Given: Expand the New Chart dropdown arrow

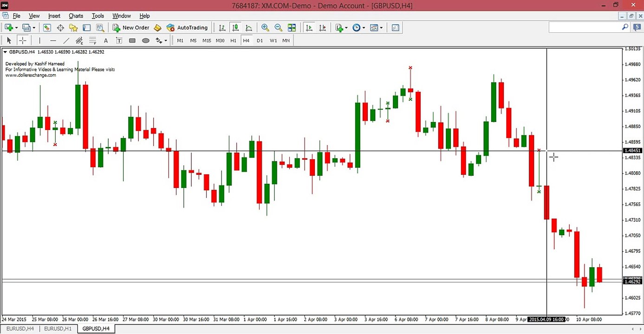Looking at the screenshot, I should pos(16,28).
